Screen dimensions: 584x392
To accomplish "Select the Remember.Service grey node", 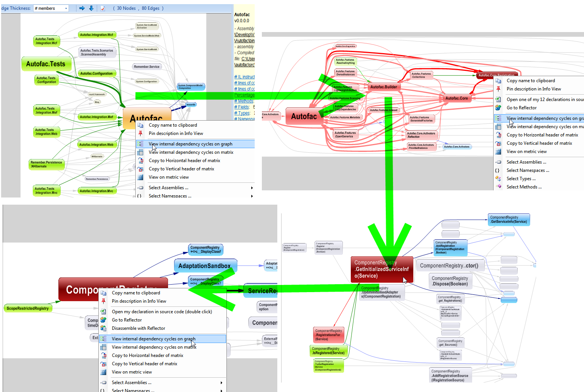I will 147,67.
